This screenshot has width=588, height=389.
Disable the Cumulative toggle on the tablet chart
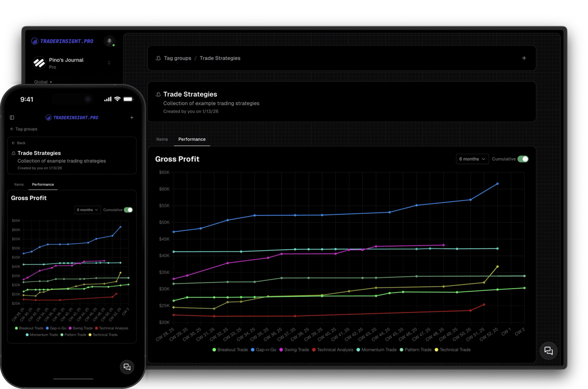tap(522, 159)
